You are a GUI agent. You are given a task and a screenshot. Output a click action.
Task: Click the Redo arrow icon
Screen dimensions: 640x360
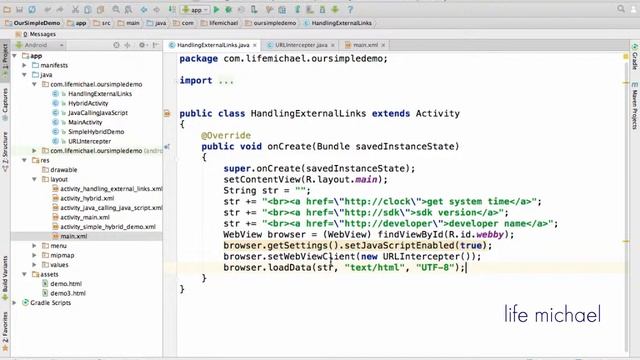point(60,9)
